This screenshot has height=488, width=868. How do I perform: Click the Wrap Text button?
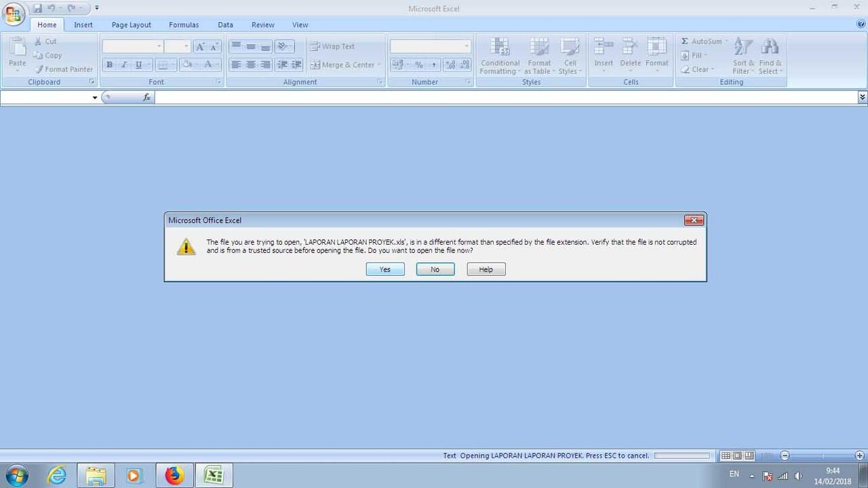tap(333, 46)
